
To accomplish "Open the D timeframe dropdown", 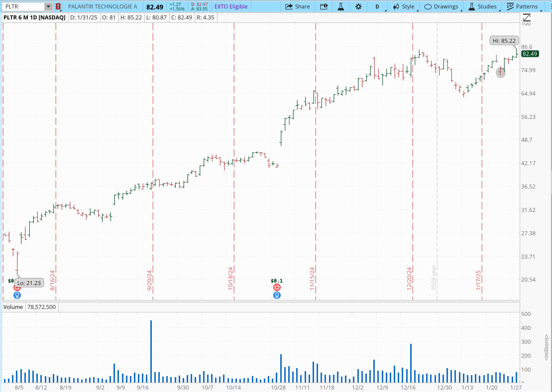I will coord(377,6).
